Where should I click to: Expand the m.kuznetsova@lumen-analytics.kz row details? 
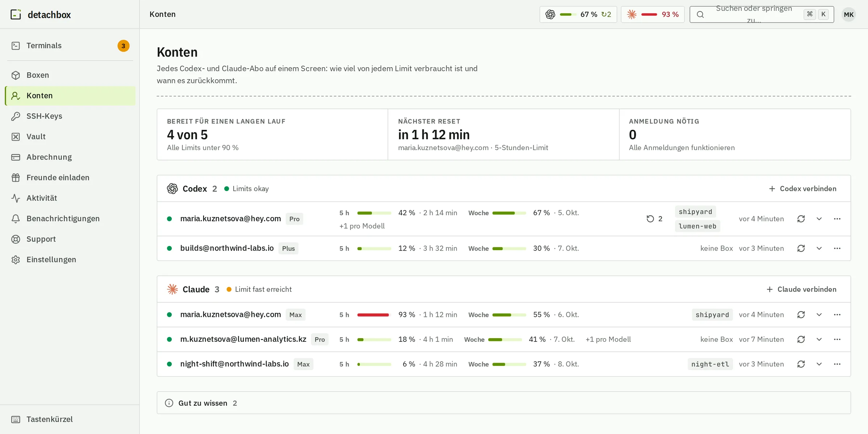(x=819, y=339)
